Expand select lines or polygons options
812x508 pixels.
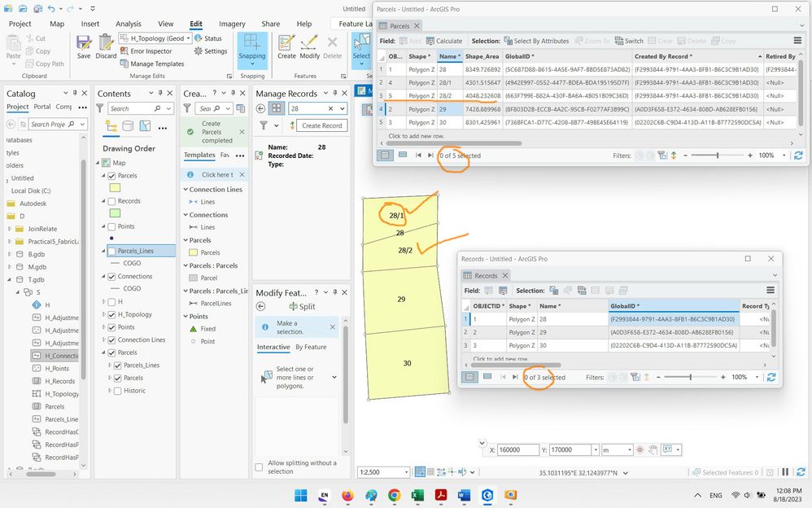click(334, 377)
